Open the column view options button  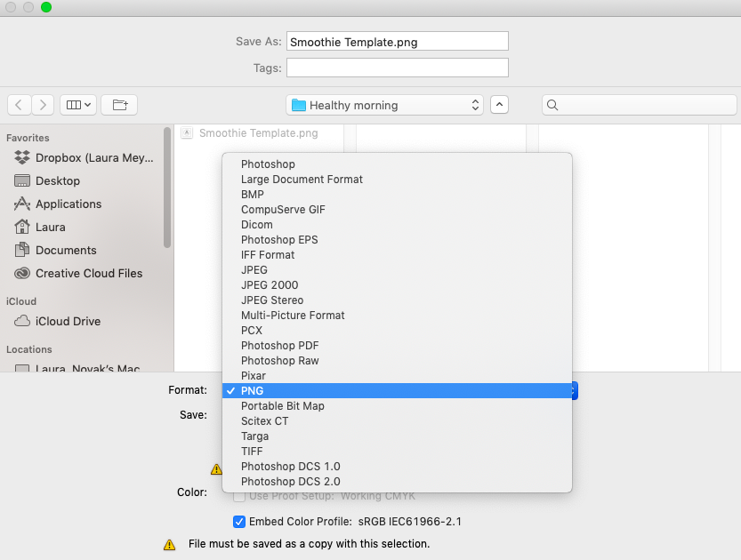pos(78,105)
